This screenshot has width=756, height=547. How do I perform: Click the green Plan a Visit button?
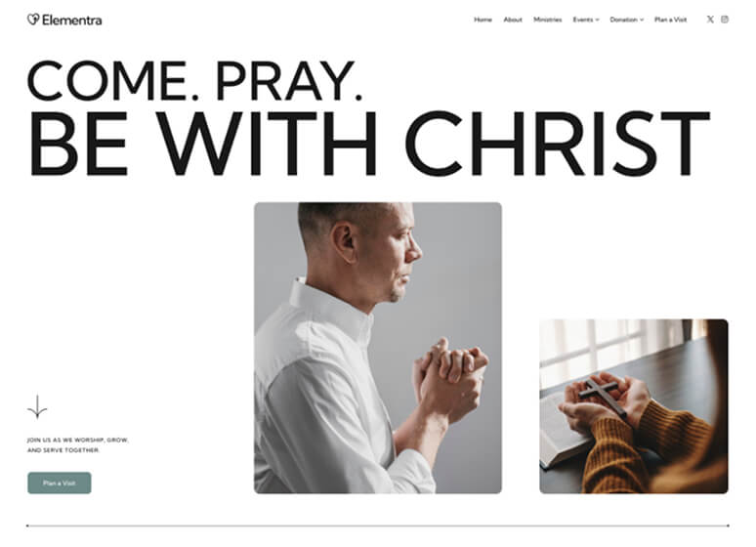click(x=60, y=483)
